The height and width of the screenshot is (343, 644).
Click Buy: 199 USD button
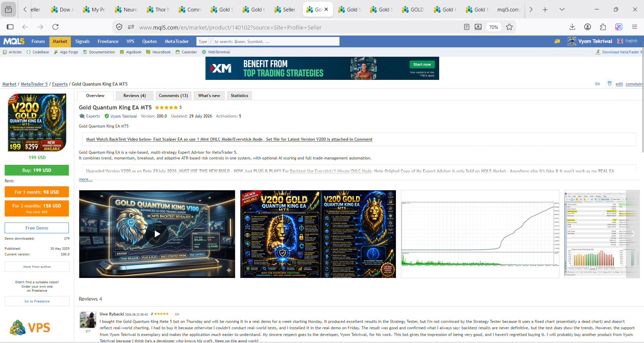[x=37, y=170]
